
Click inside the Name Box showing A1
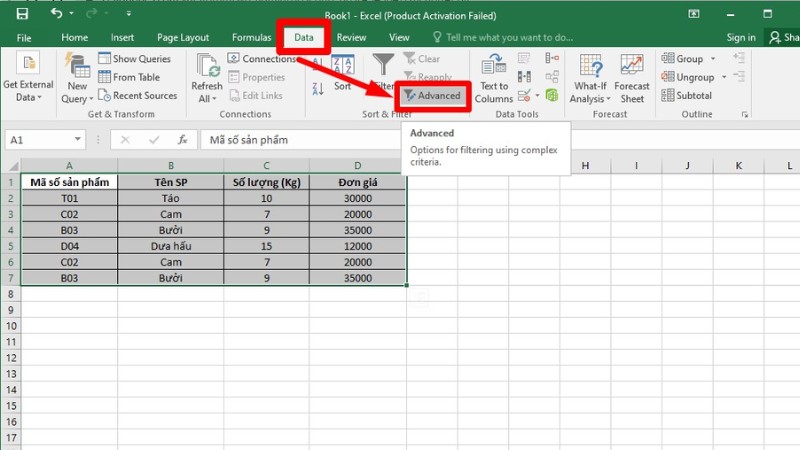pos(38,140)
